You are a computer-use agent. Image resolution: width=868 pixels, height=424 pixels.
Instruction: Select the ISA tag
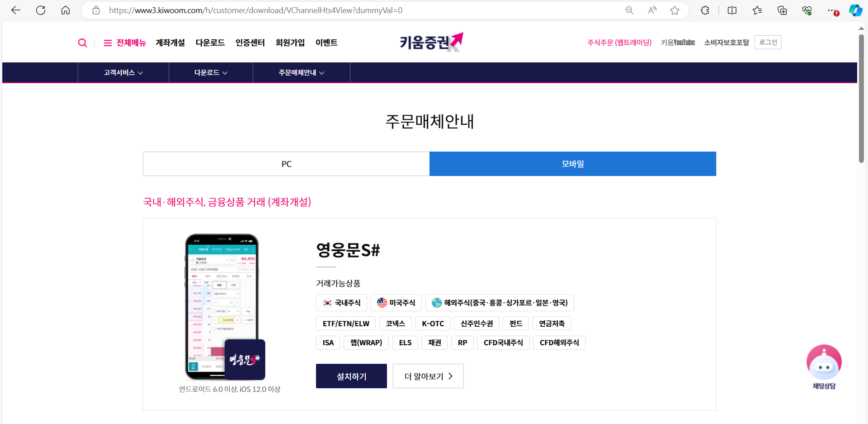tap(328, 343)
